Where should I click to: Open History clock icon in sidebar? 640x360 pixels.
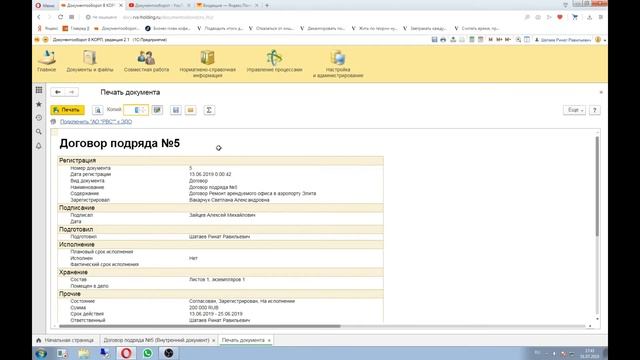(39, 118)
